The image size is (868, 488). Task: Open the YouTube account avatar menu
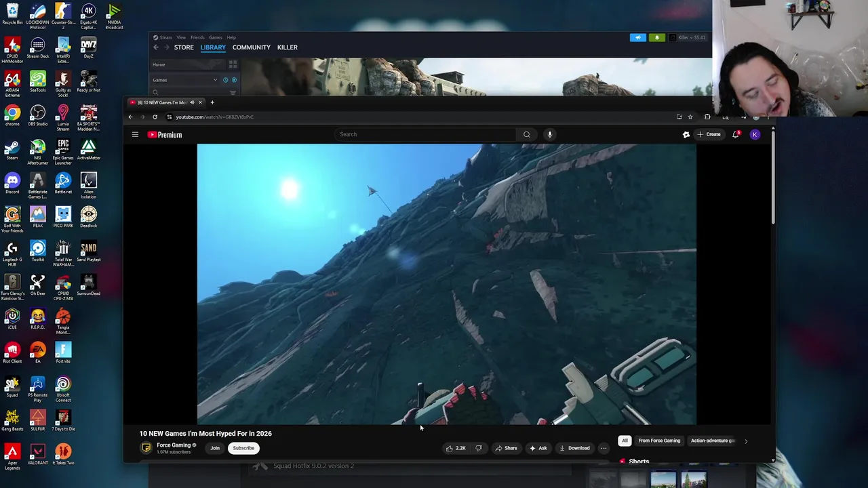755,134
